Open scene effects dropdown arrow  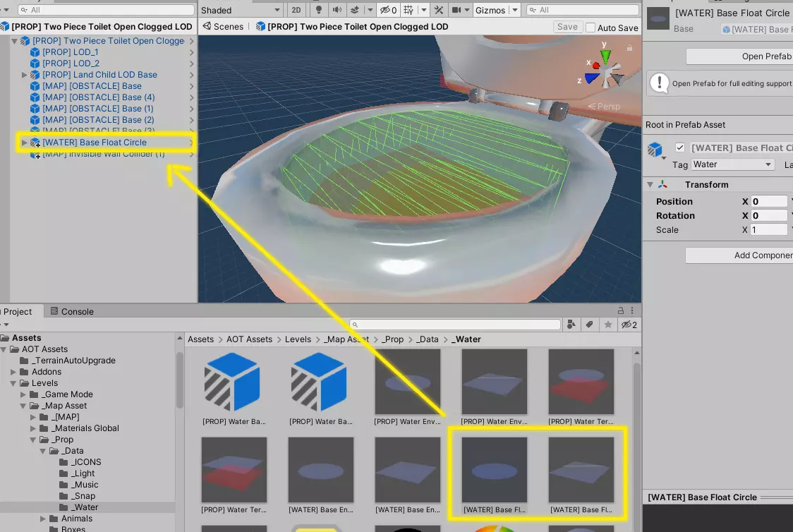370,10
